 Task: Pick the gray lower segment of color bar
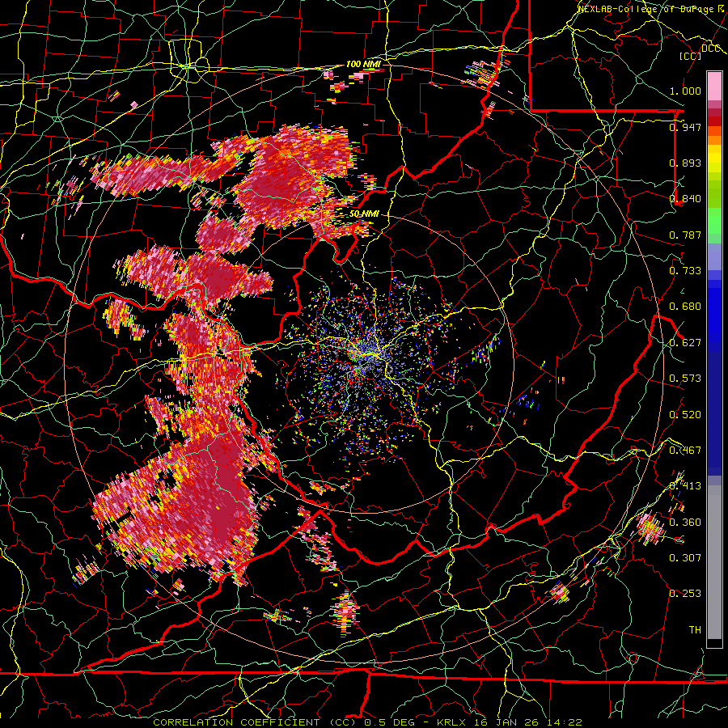[714, 564]
